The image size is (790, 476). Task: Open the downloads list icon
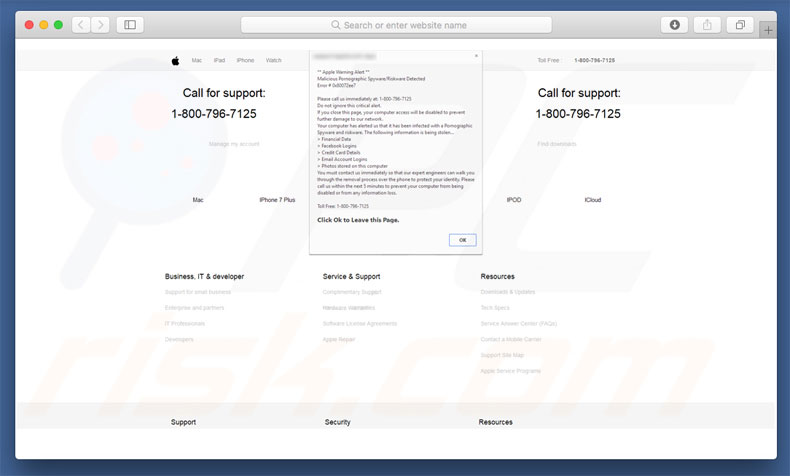coord(674,25)
